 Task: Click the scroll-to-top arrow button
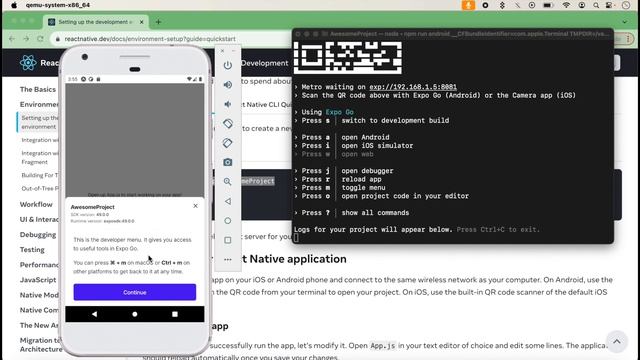click(x=617, y=342)
